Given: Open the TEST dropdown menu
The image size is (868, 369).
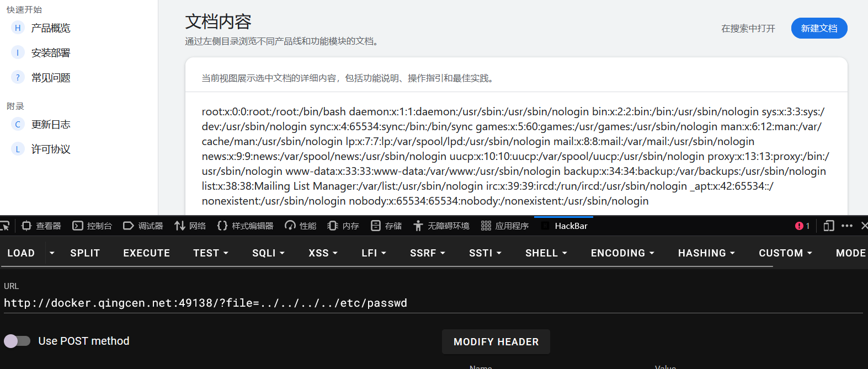Looking at the screenshot, I should coord(211,253).
